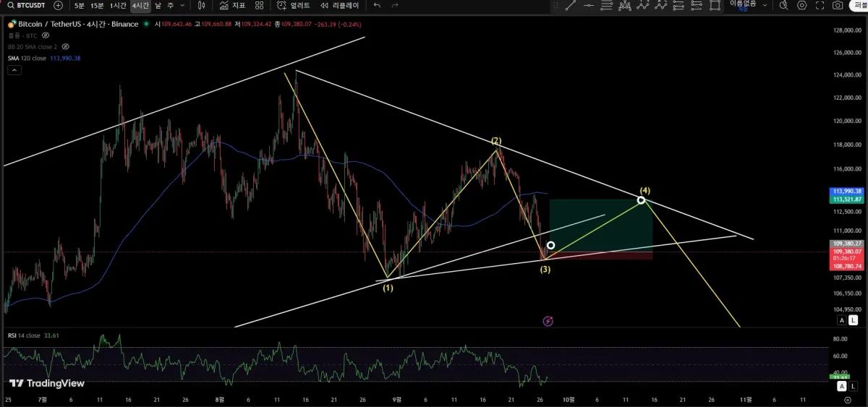Switch to the daily 날 timeframe

[158, 5]
